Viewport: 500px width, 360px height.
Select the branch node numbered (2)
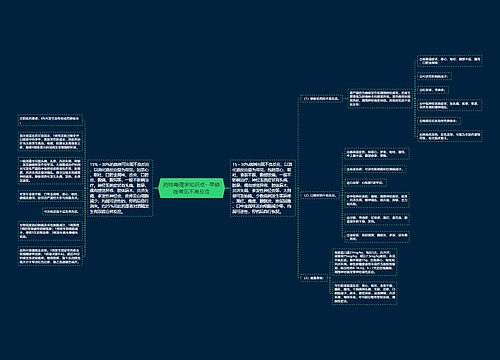(x=320, y=195)
